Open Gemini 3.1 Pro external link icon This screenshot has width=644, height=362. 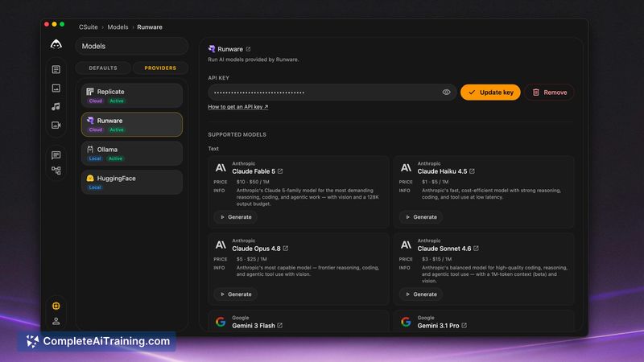click(x=464, y=326)
